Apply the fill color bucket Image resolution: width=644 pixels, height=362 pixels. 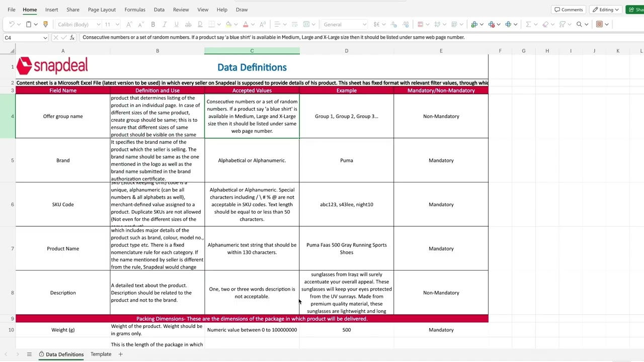228,24
